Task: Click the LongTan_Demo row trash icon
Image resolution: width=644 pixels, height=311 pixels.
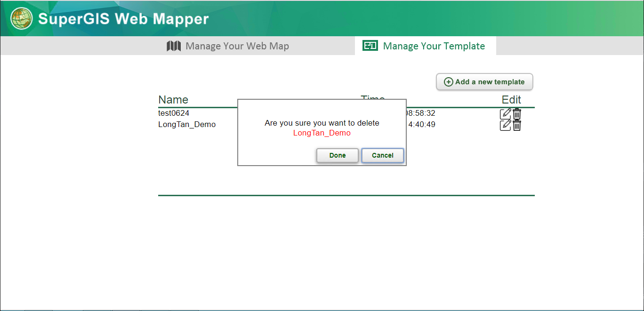Action: tap(517, 125)
